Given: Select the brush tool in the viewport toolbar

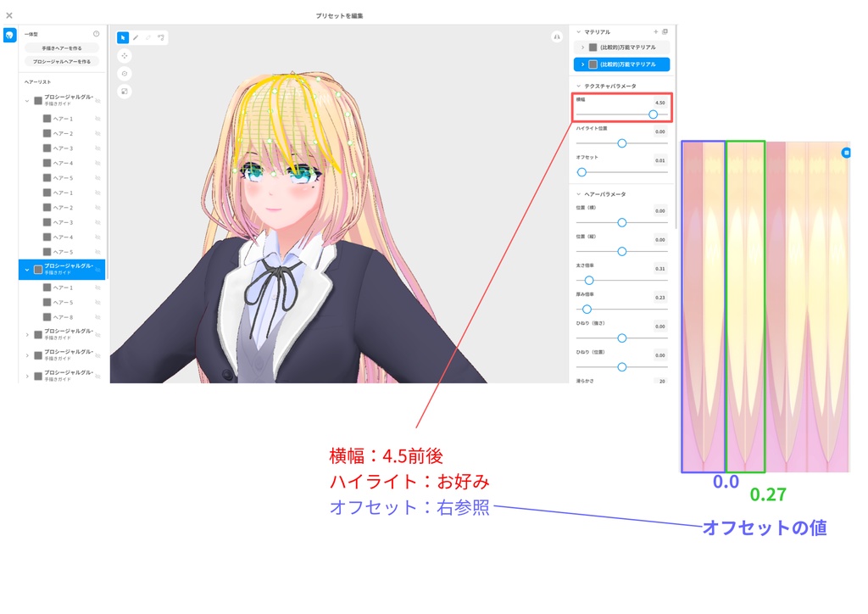Looking at the screenshot, I should click(136, 37).
